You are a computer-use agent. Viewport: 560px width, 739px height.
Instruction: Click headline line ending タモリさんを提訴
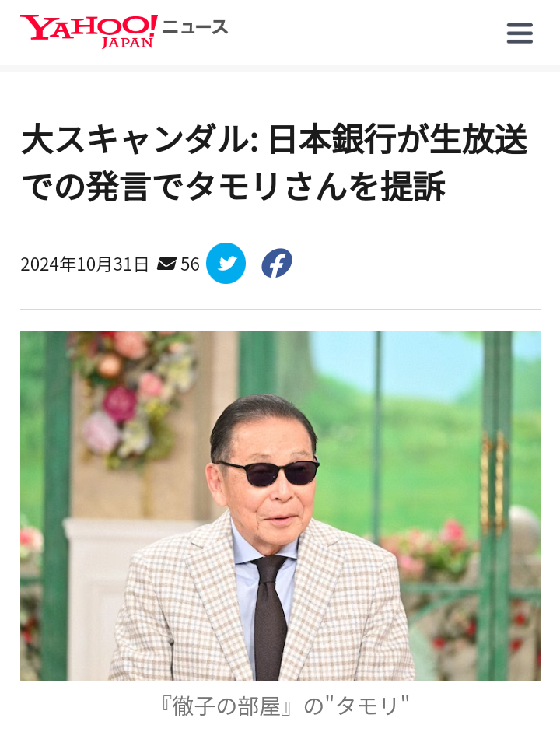(233, 187)
